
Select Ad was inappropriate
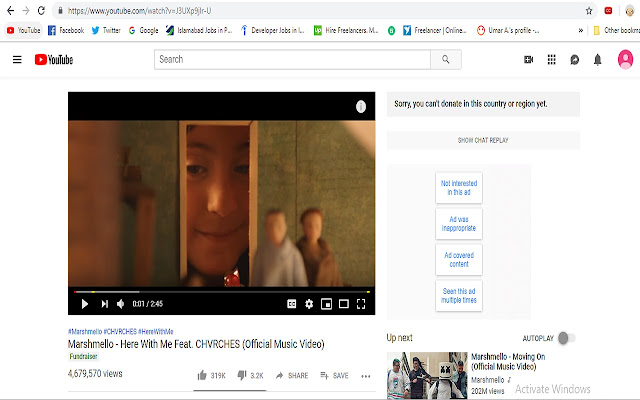pyautogui.click(x=459, y=224)
